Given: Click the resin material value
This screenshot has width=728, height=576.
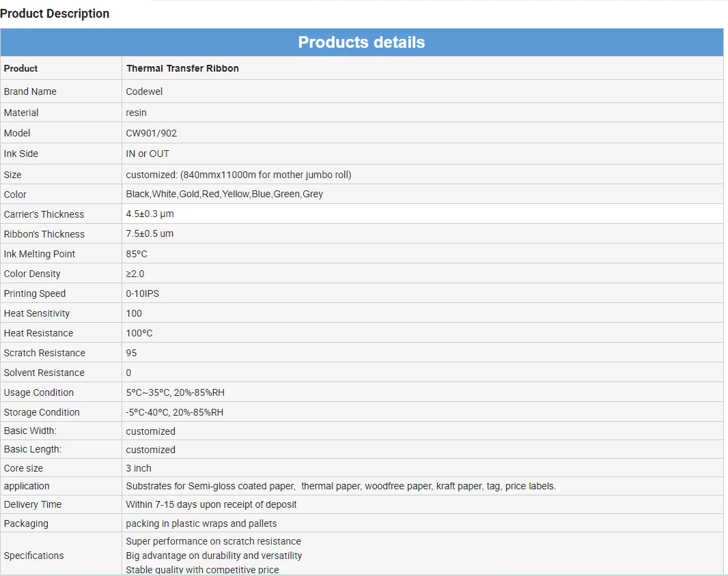Looking at the screenshot, I should pyautogui.click(x=136, y=113).
